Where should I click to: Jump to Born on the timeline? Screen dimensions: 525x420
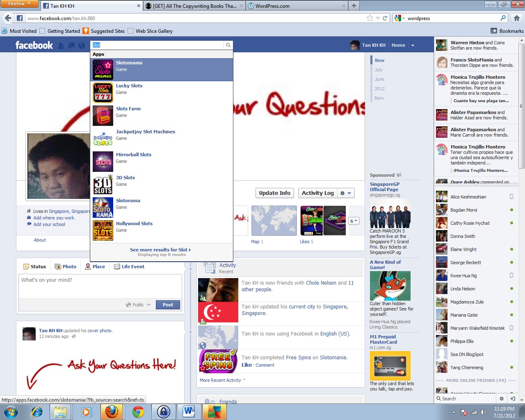379,98
